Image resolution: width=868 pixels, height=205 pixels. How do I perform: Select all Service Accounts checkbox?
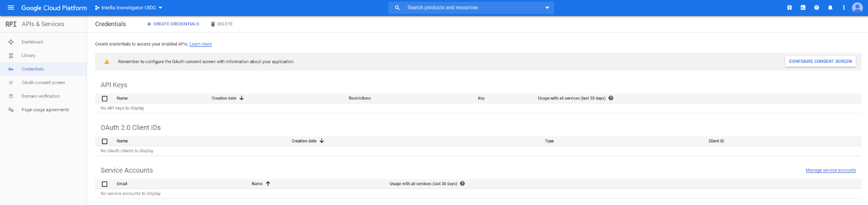105,184
